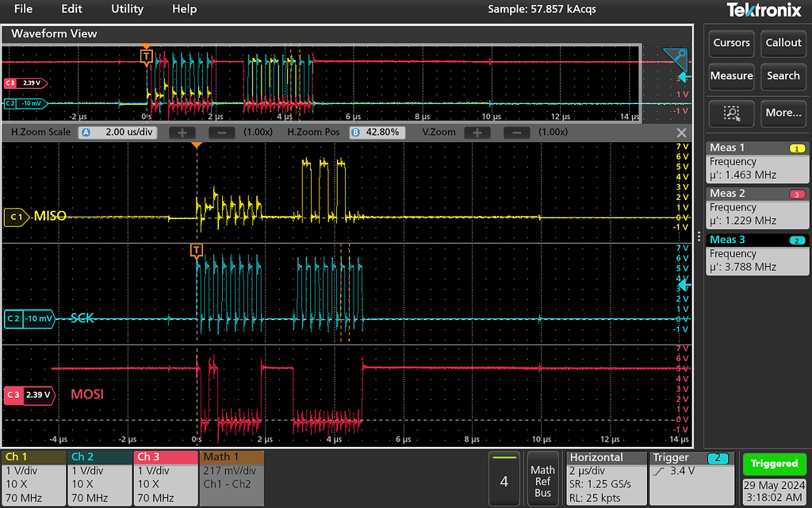Click the side panel collapse dots handle

(x=699, y=235)
